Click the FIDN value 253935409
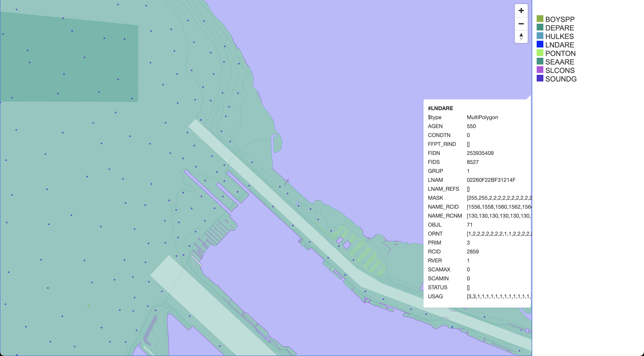Viewport: 644px width, 356px height. coord(480,153)
